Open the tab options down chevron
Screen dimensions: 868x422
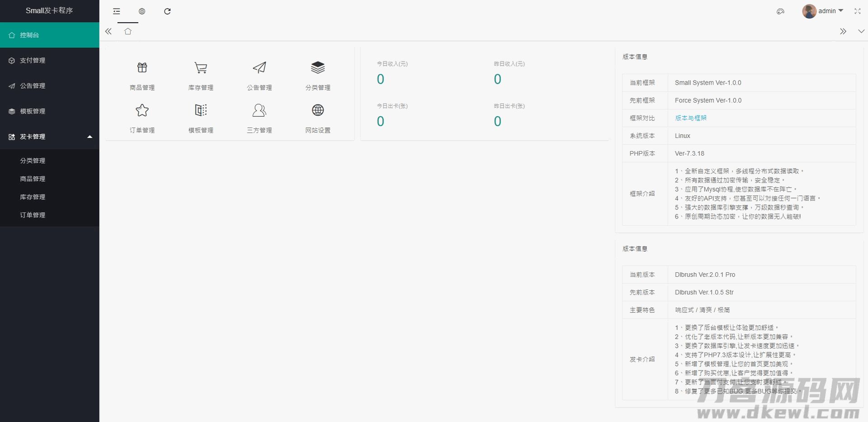[861, 31]
